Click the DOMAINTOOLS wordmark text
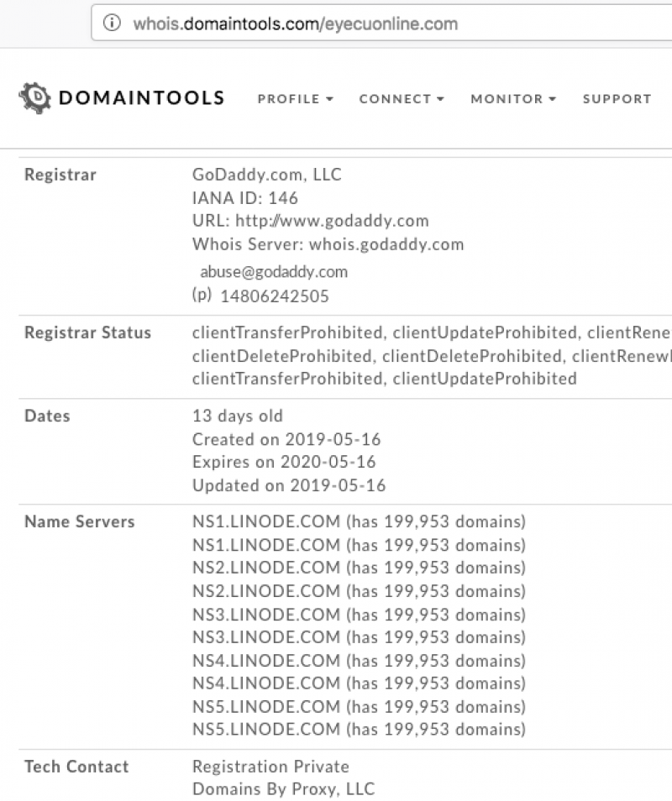This screenshot has height=801, width=672. pos(141,98)
